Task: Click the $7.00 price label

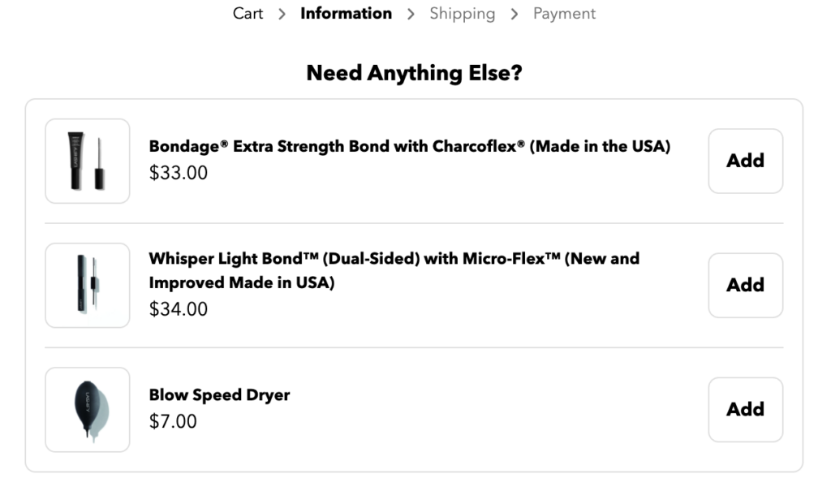Action: pos(173,421)
